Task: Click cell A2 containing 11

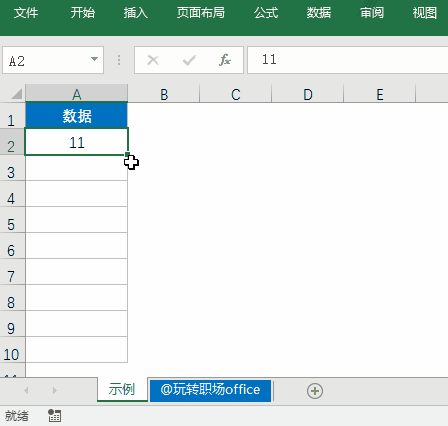Action: pos(77,142)
